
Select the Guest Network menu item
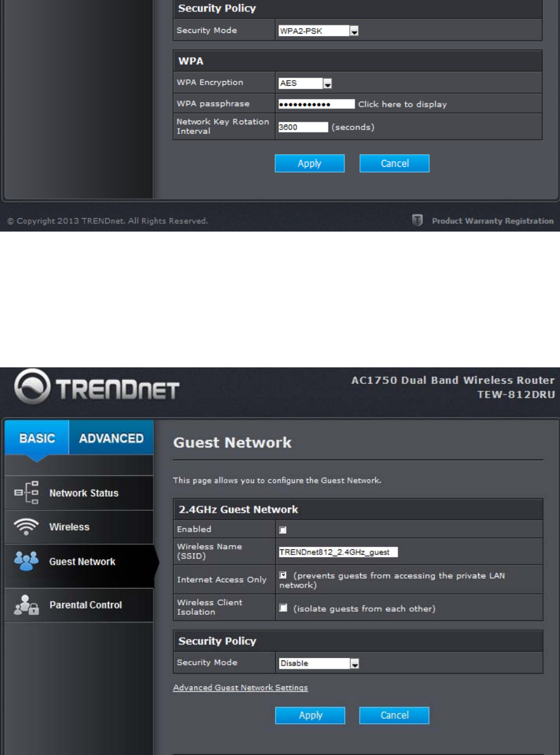tap(79, 561)
